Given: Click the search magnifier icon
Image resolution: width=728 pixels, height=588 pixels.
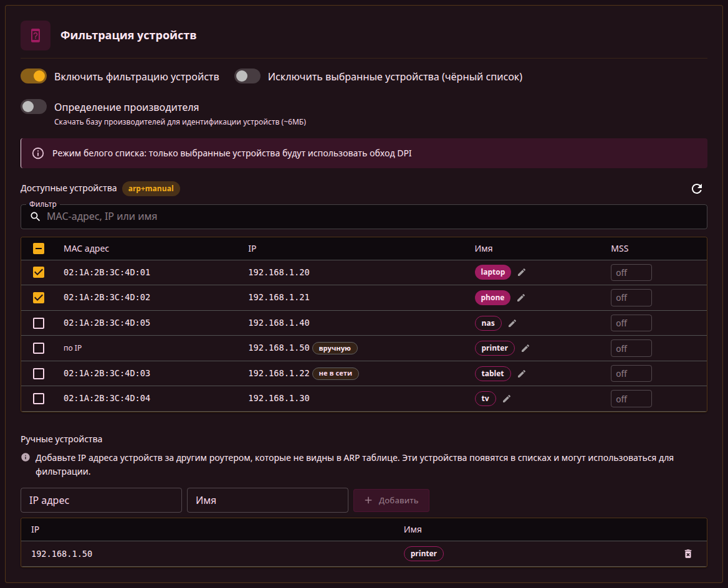Looking at the screenshot, I should pyautogui.click(x=36, y=217).
